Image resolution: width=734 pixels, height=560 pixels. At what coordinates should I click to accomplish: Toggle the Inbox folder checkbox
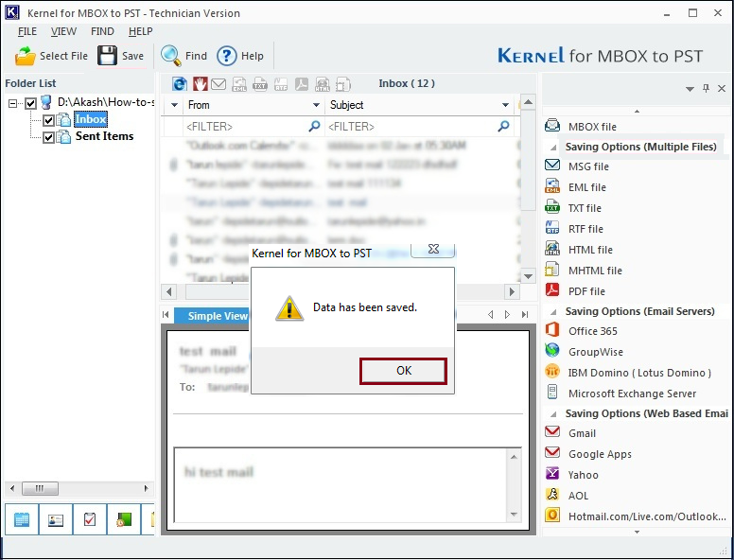click(48, 120)
